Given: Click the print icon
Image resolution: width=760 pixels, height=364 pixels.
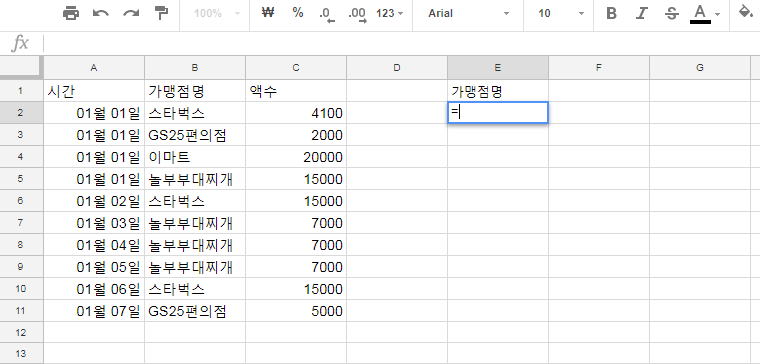Looking at the screenshot, I should (x=71, y=13).
